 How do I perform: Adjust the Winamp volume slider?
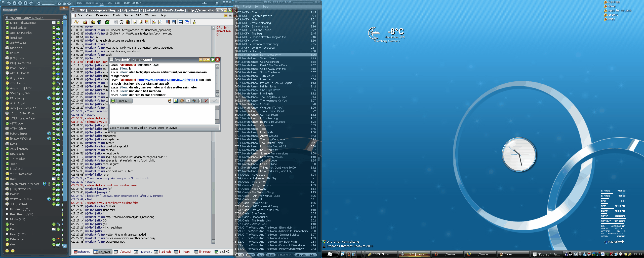(x=48, y=4)
